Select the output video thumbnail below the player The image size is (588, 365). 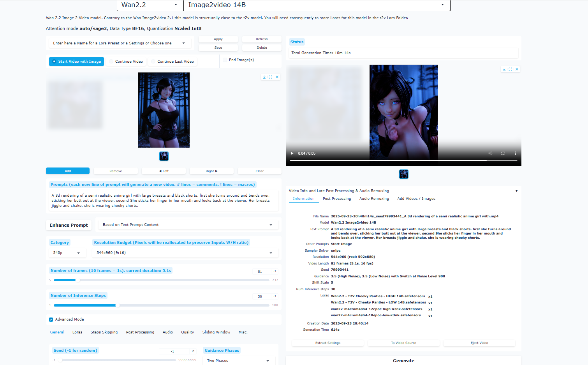pos(404,174)
